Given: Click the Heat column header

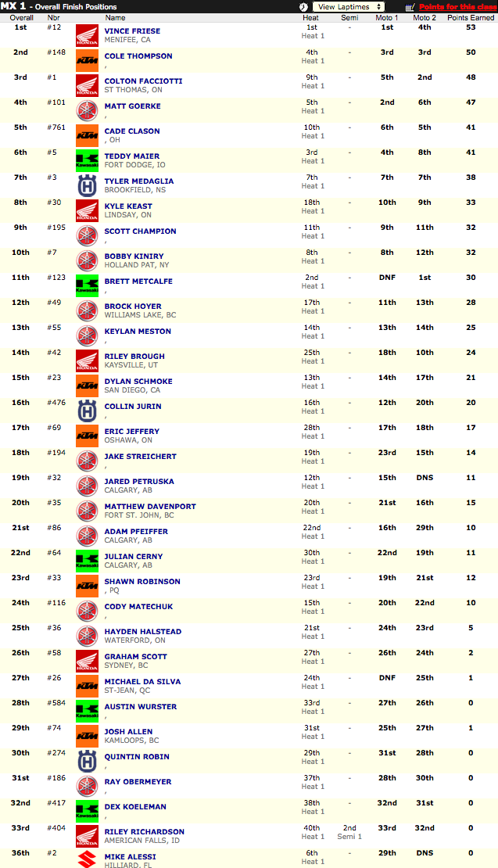Looking at the screenshot, I should coord(310,17).
